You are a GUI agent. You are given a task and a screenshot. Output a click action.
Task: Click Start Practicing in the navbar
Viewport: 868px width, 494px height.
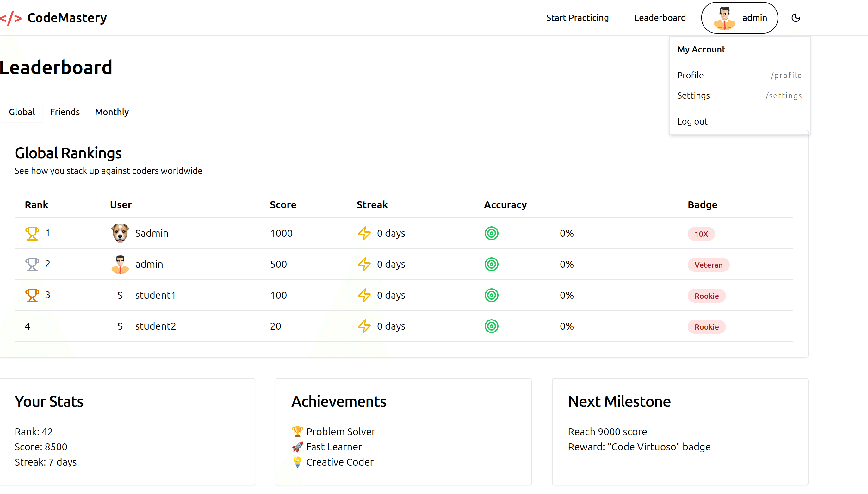(577, 18)
